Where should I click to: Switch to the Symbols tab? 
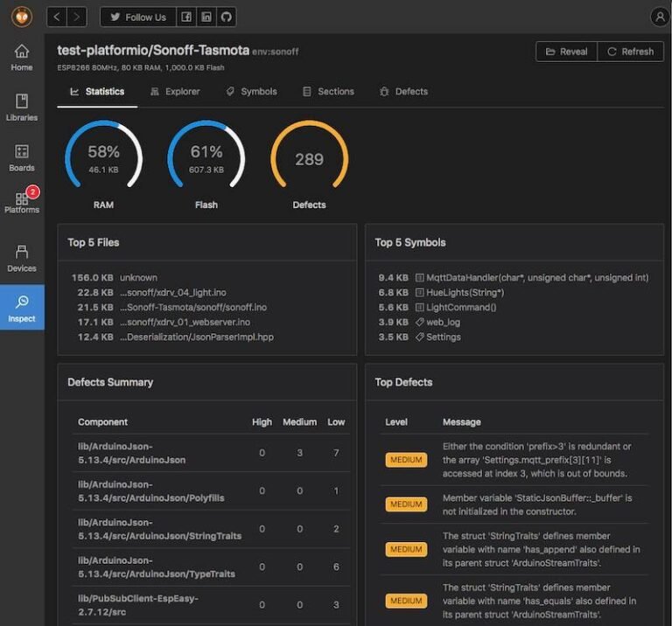[252, 92]
